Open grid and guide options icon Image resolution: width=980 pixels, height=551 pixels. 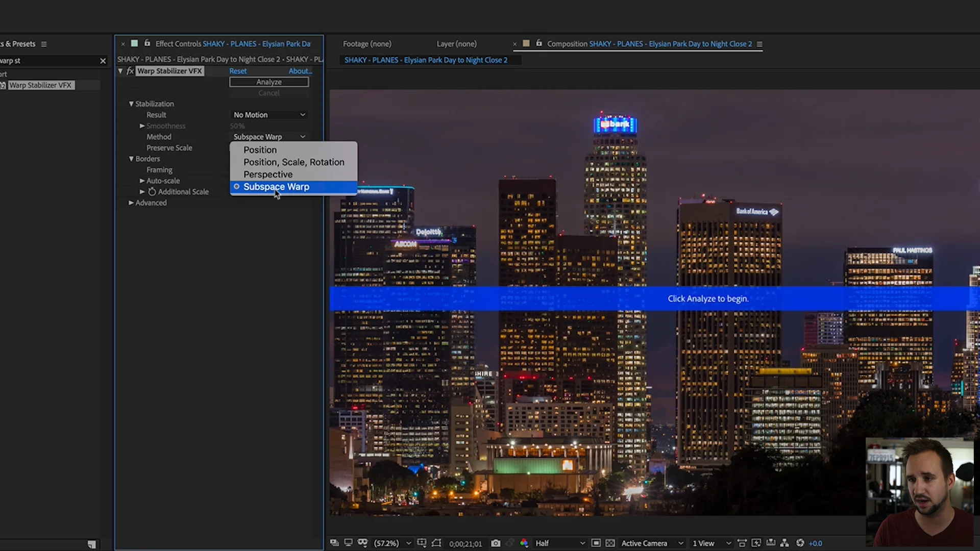(422, 543)
